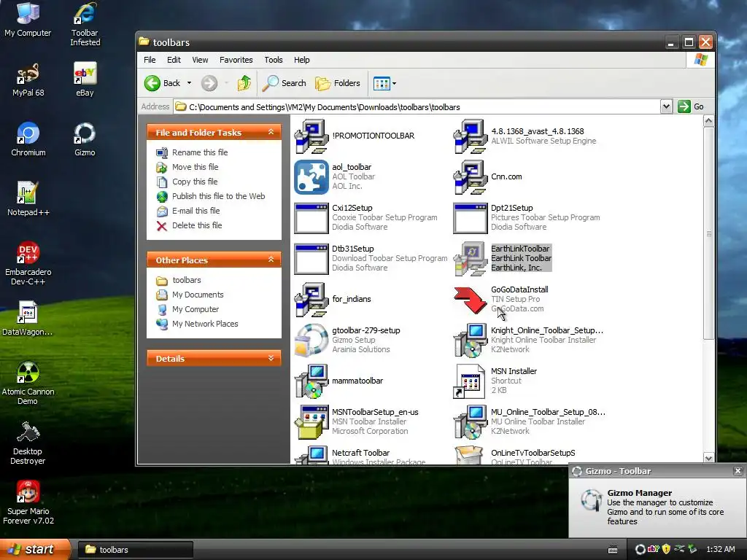Click the Search toolbar button
The image size is (747, 560).
coord(285,83)
